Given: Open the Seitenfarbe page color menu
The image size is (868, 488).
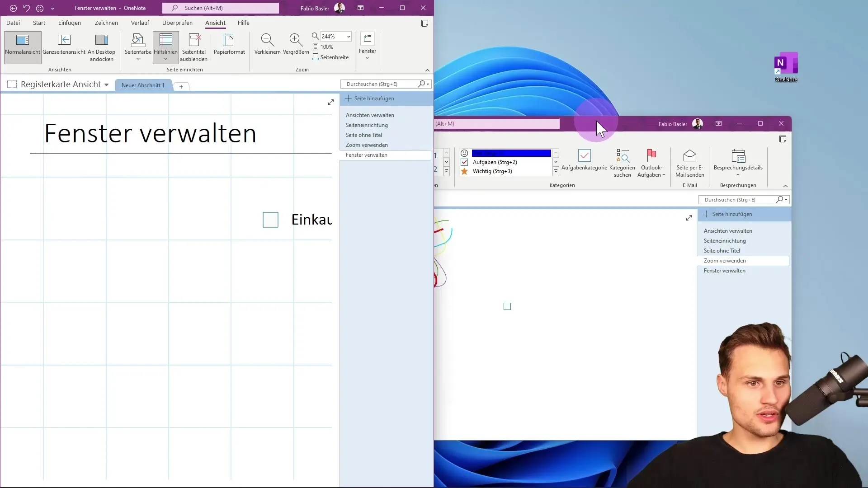Looking at the screenshot, I should click(x=138, y=47).
